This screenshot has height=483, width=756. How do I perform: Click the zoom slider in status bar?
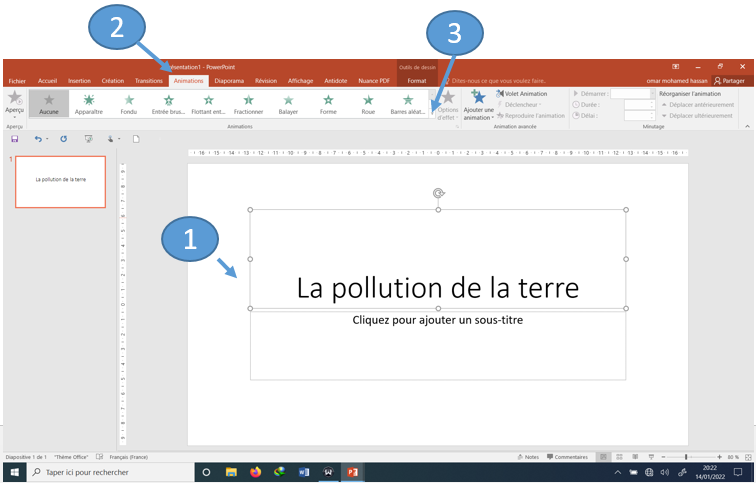(686, 456)
